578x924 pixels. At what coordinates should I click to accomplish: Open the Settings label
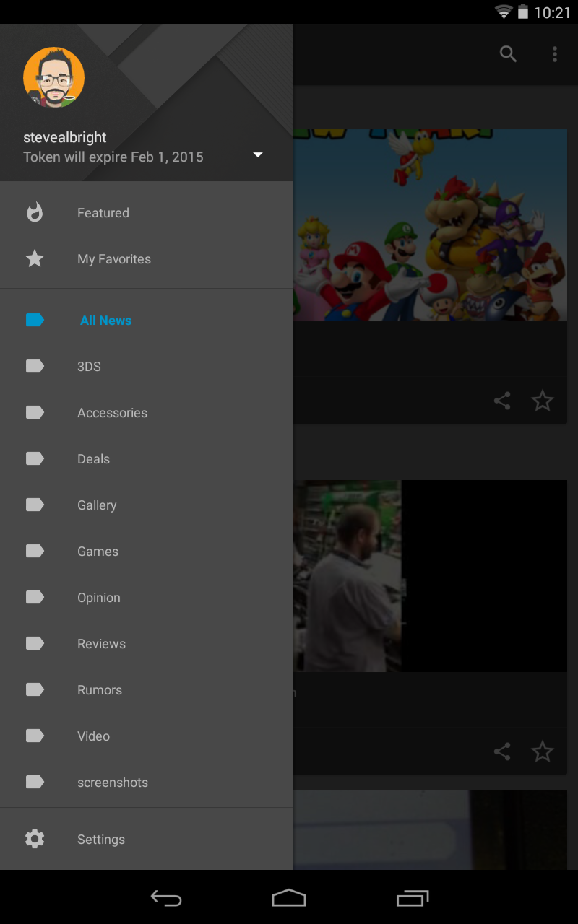(101, 840)
